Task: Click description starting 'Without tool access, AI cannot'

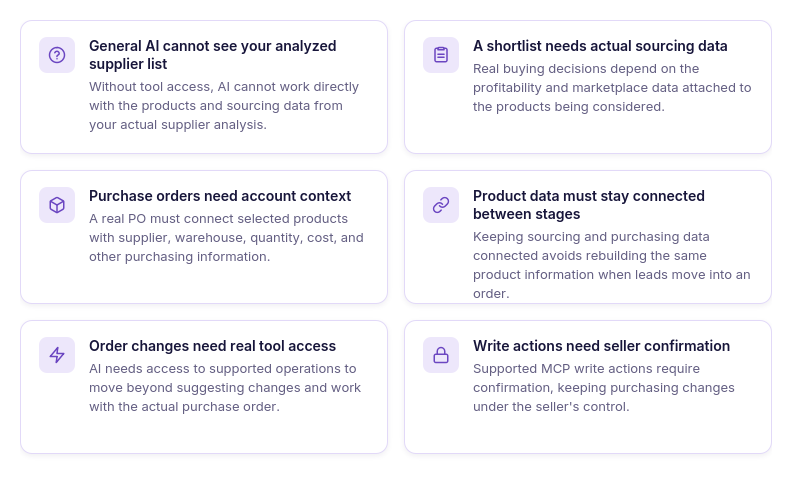Action: point(224,106)
